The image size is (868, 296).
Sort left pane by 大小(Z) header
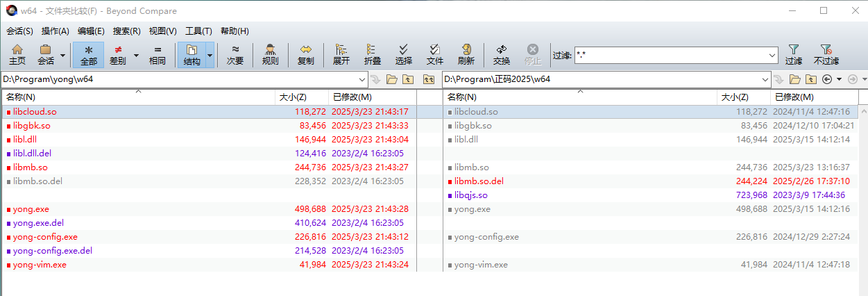[302, 97]
